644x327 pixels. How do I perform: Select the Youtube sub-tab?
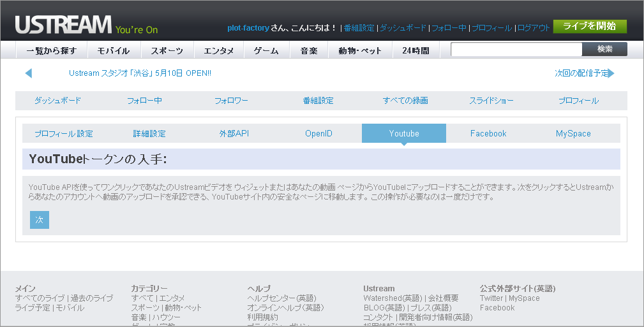[404, 133]
